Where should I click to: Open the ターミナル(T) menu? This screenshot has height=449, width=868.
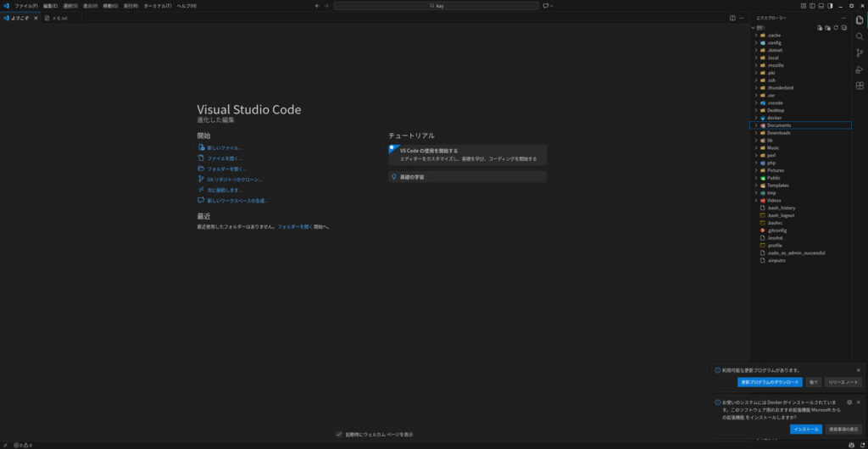(157, 6)
